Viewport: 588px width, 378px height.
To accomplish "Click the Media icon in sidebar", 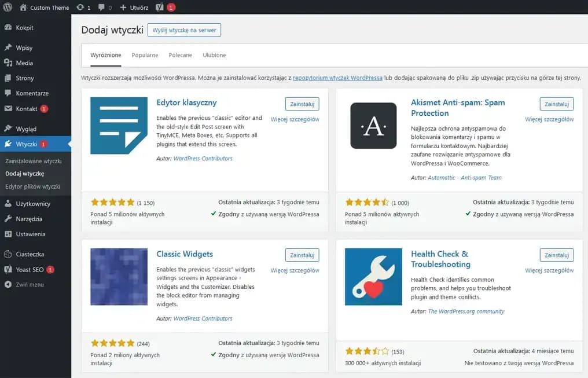I will pyautogui.click(x=8, y=63).
